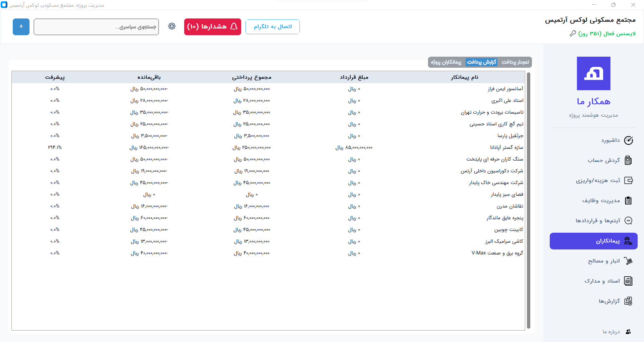Select آیتم‌ها و قراردادها sidebar item

(600, 221)
